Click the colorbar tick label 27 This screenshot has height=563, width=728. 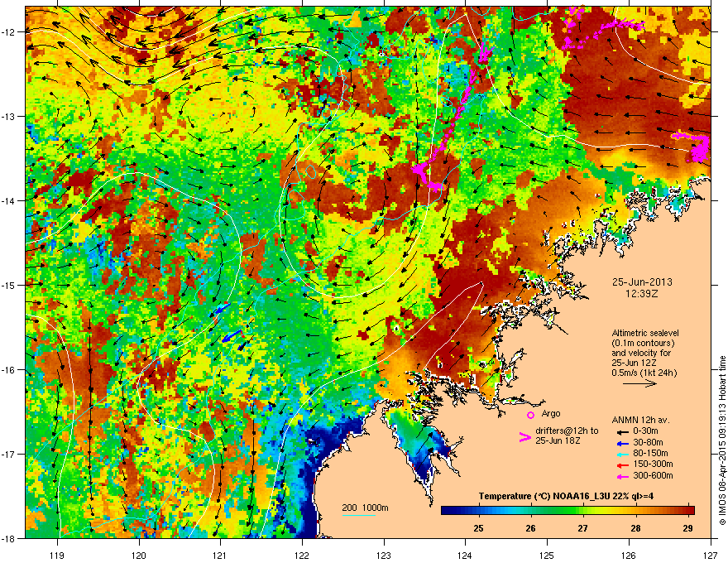click(x=583, y=528)
